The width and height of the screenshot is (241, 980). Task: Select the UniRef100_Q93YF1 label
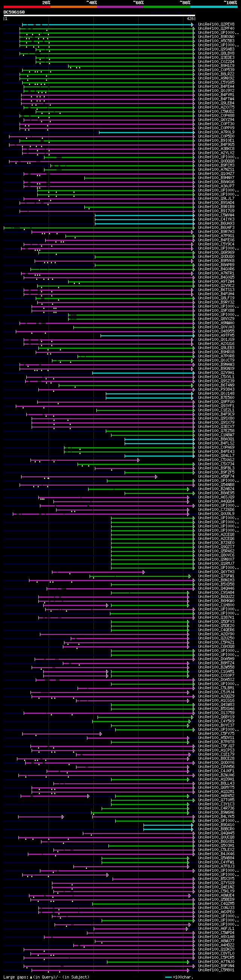coord(216,406)
